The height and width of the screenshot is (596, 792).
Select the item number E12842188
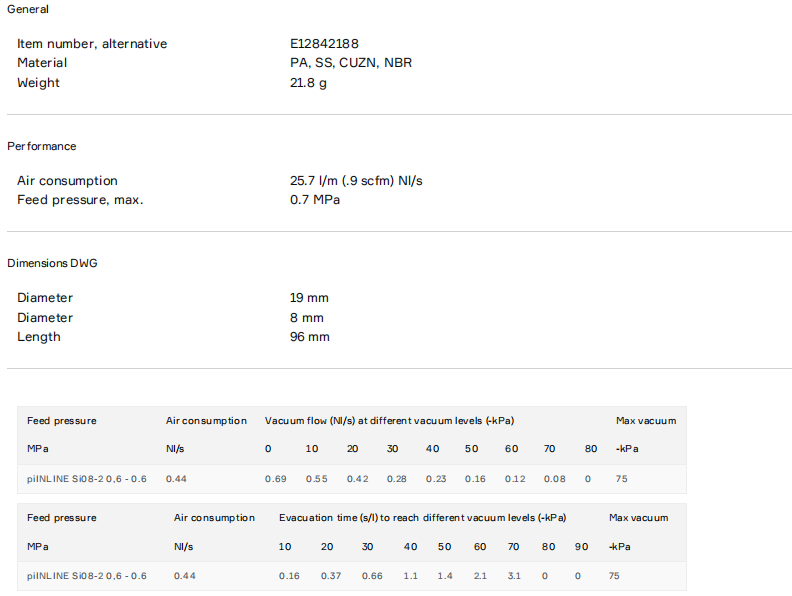tap(324, 44)
